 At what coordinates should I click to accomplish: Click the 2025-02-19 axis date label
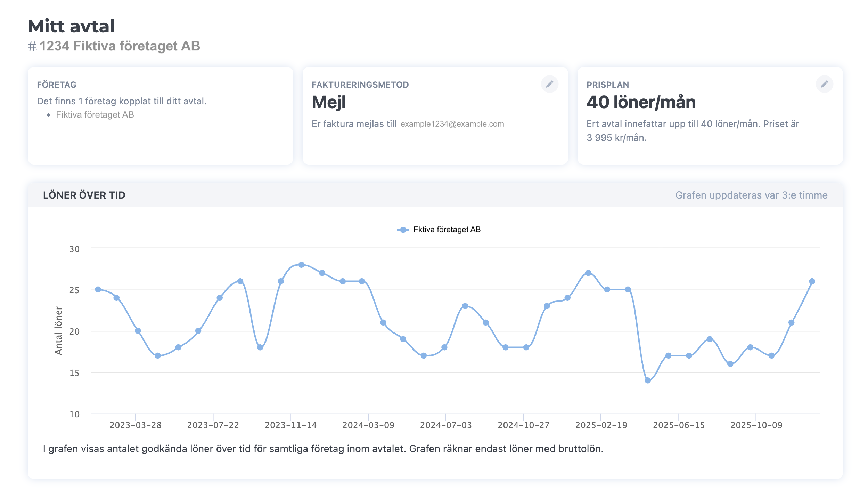[x=601, y=425]
